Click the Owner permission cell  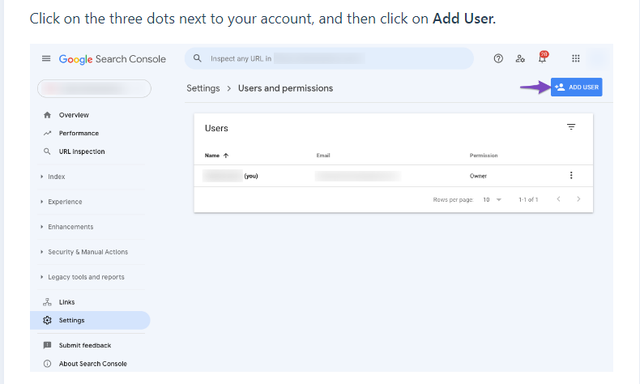[x=478, y=176]
